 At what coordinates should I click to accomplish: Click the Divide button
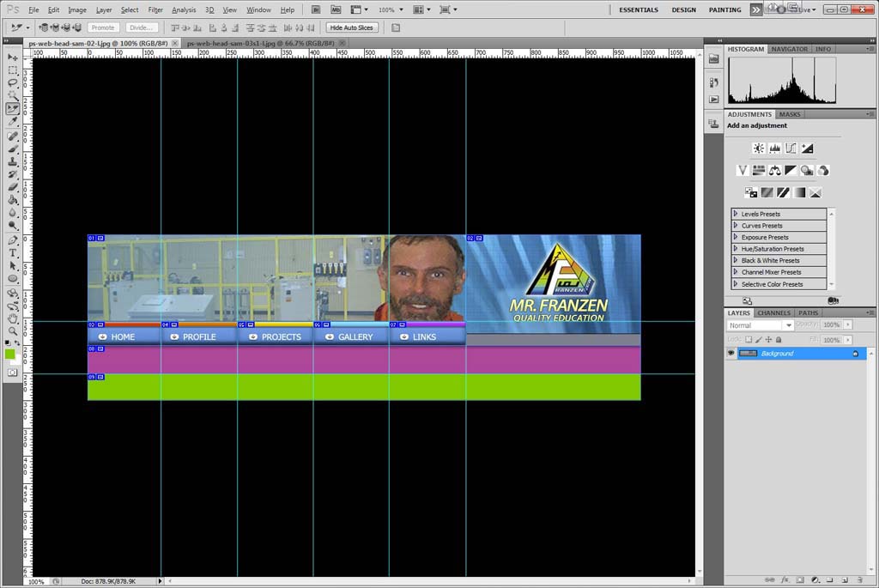(x=142, y=27)
